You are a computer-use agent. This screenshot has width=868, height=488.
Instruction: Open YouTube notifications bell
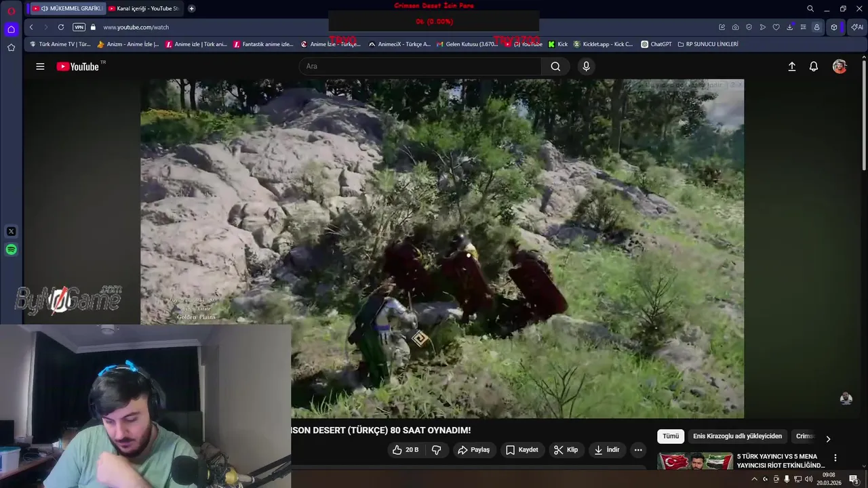814,66
